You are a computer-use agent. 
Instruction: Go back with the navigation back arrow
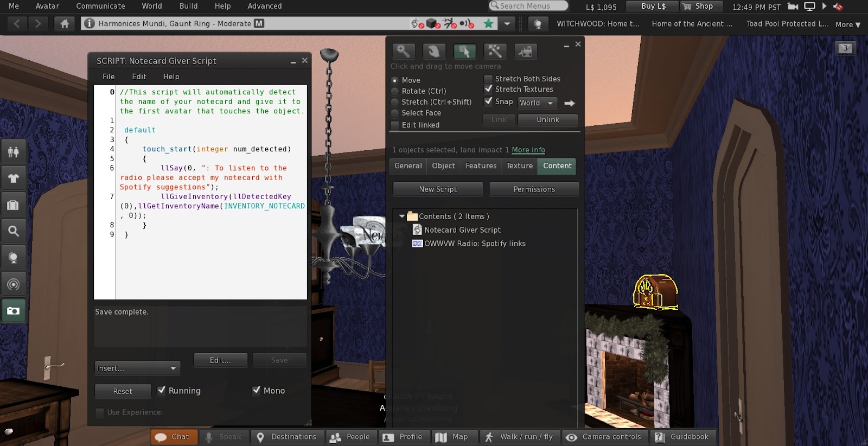click(x=17, y=23)
